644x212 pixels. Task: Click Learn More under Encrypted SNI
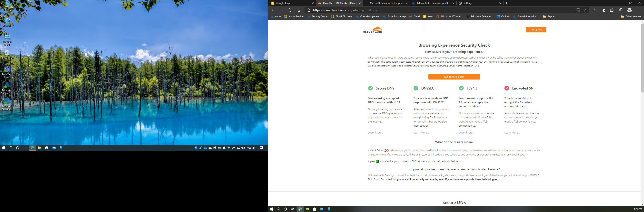click(512, 133)
